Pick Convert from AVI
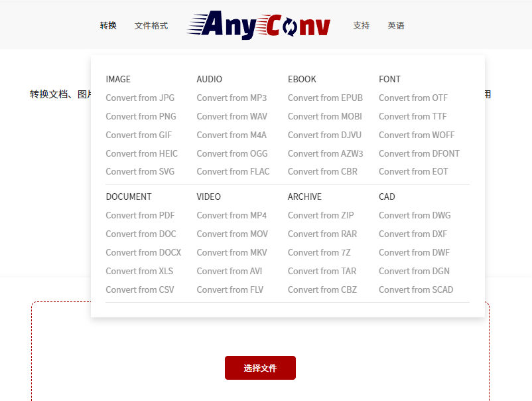Screen dimensions: 532x401 coord(230,271)
